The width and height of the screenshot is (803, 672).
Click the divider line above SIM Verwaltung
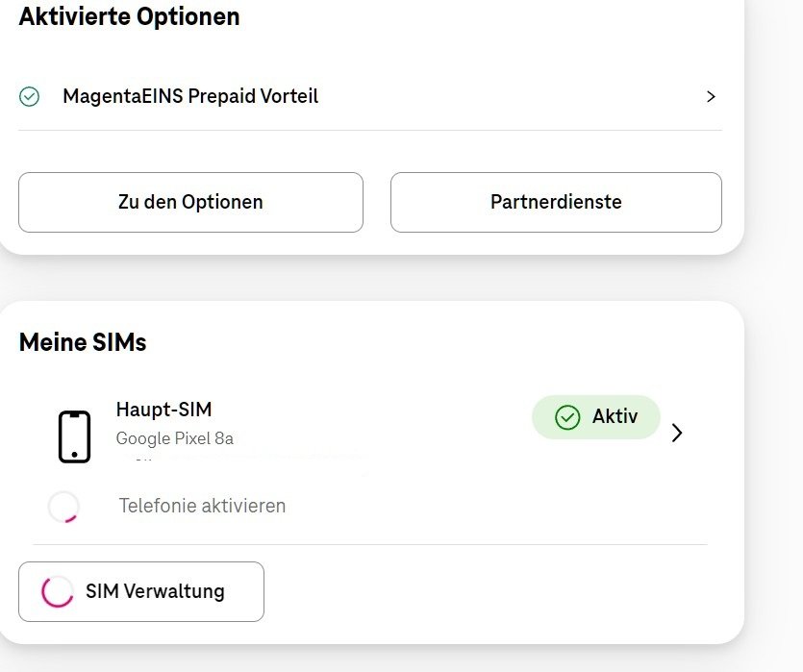click(370, 545)
